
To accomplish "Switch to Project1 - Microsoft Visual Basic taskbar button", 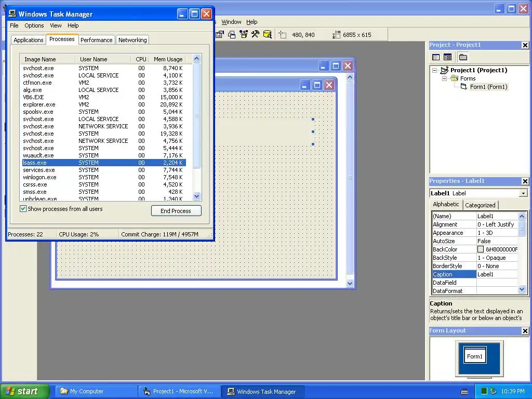I will click(179, 392).
